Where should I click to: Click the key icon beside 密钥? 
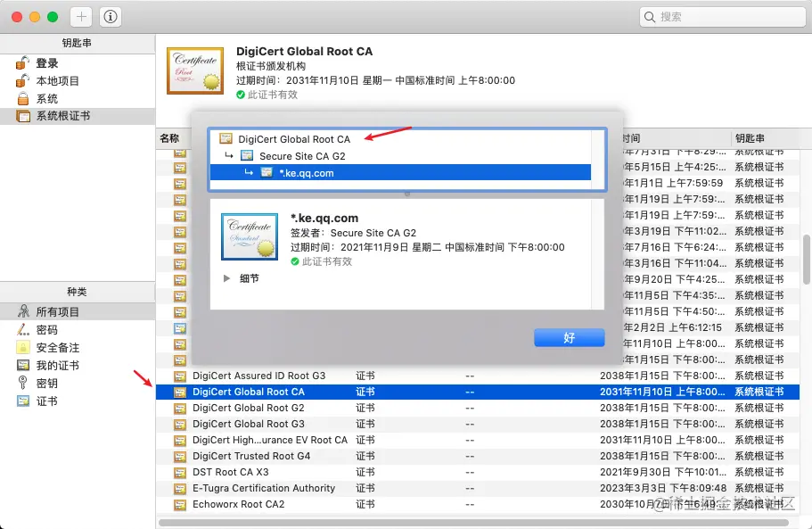point(23,383)
